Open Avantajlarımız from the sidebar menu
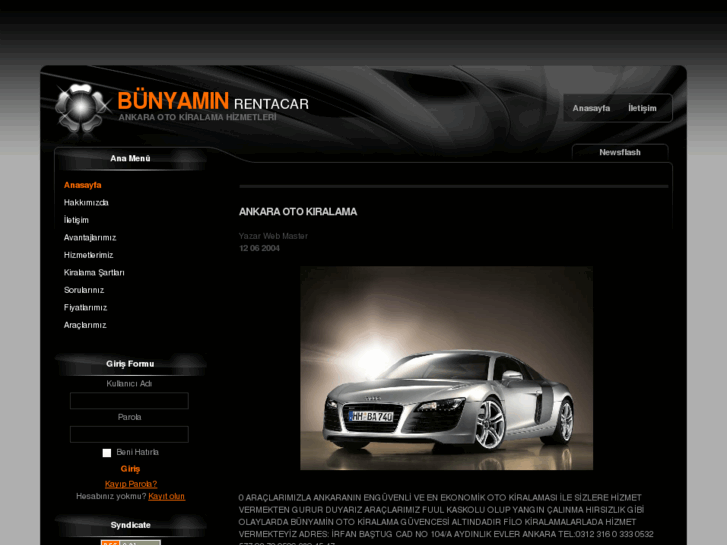This screenshot has width=727, height=545. pos(90,238)
